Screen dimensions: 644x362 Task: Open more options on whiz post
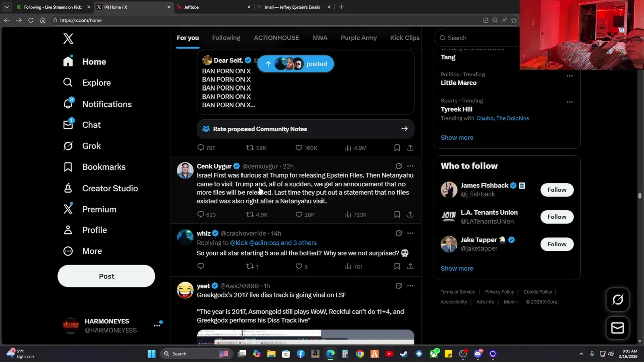pyautogui.click(x=410, y=233)
